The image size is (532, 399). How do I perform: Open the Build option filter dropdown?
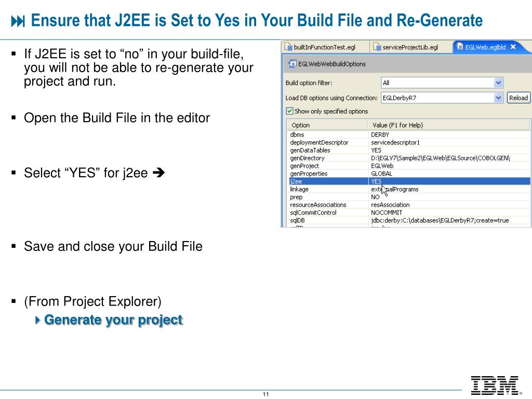pyautogui.click(x=498, y=83)
